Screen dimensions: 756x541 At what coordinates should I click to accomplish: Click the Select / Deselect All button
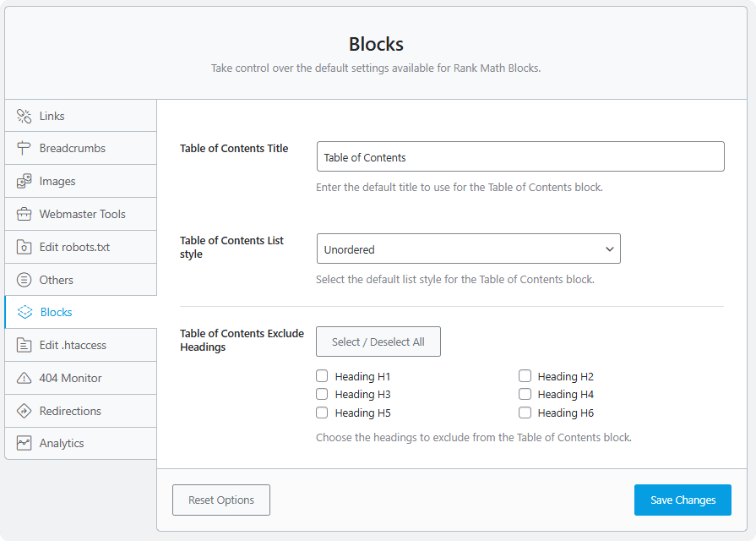pyautogui.click(x=378, y=342)
